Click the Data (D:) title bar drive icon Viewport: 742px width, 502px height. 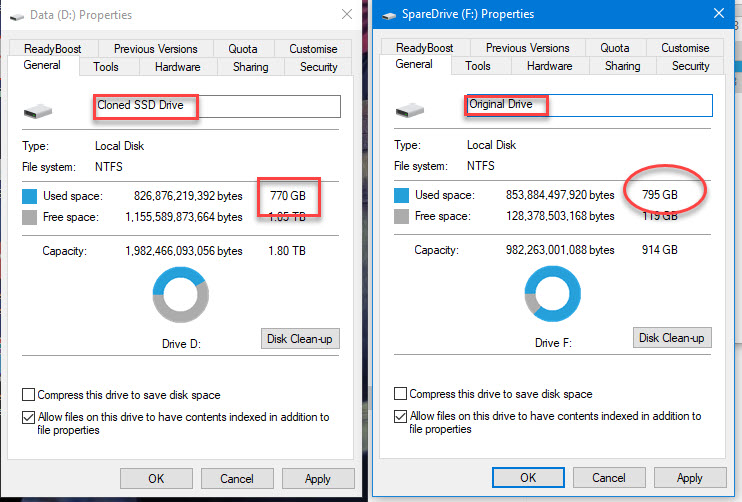pyautogui.click(x=17, y=17)
